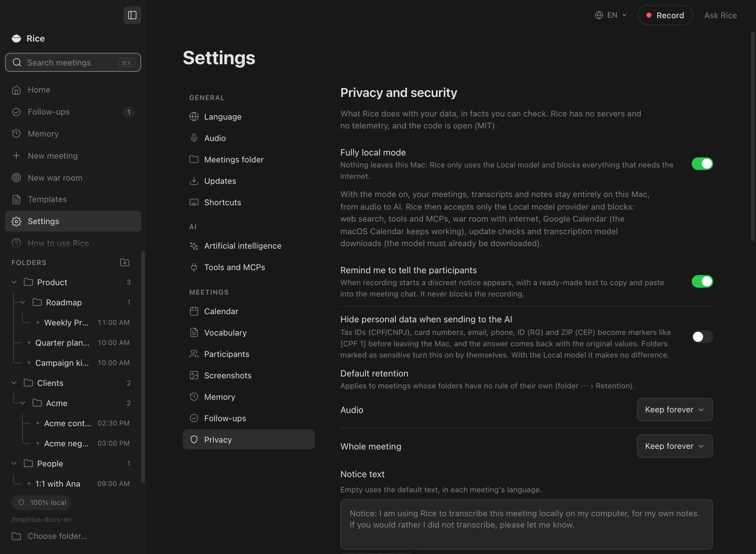This screenshot has height=554, width=756.
Task: Collapse the sidebar with the panel icon
Action: (132, 15)
